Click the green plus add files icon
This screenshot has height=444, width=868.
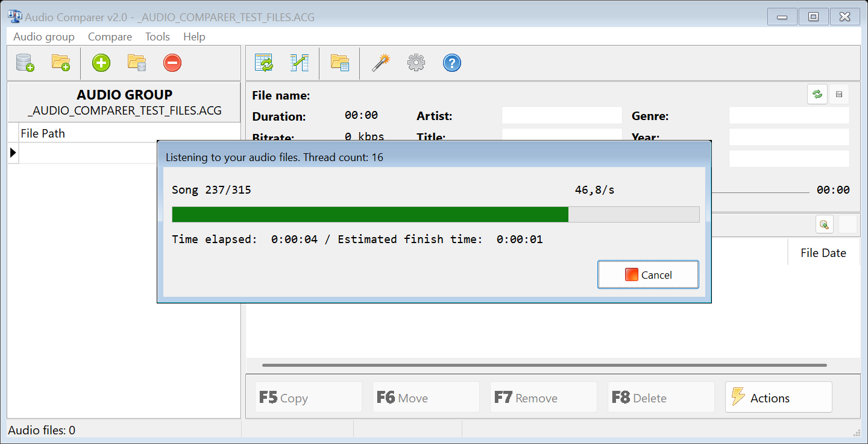point(101,63)
